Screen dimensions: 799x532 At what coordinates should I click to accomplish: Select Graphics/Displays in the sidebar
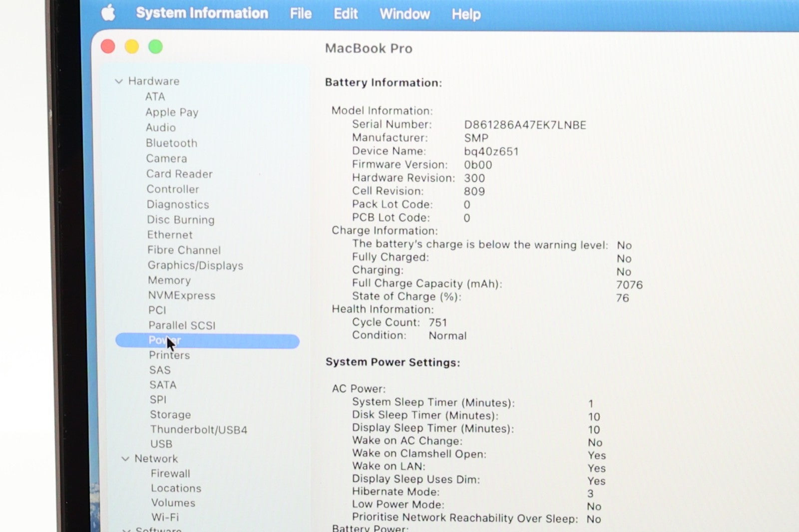(x=195, y=266)
